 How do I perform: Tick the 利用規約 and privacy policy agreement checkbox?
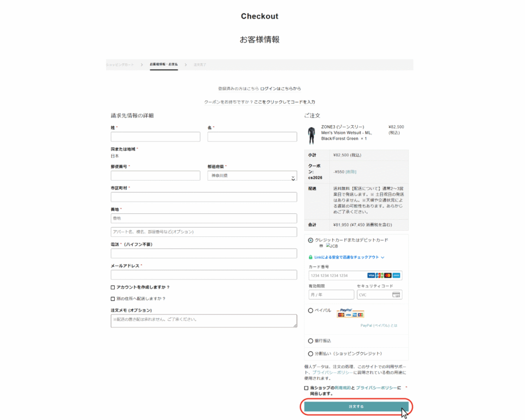[x=307, y=388]
